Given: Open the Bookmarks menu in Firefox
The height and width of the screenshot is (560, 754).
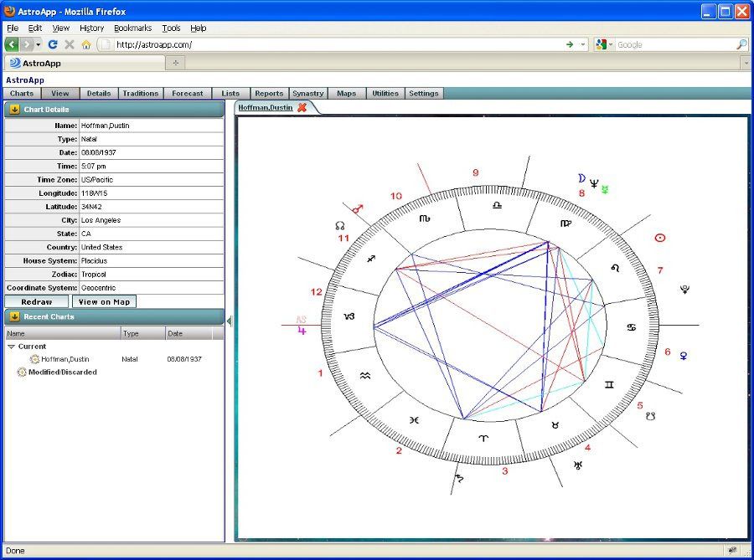Looking at the screenshot, I should 132,28.
